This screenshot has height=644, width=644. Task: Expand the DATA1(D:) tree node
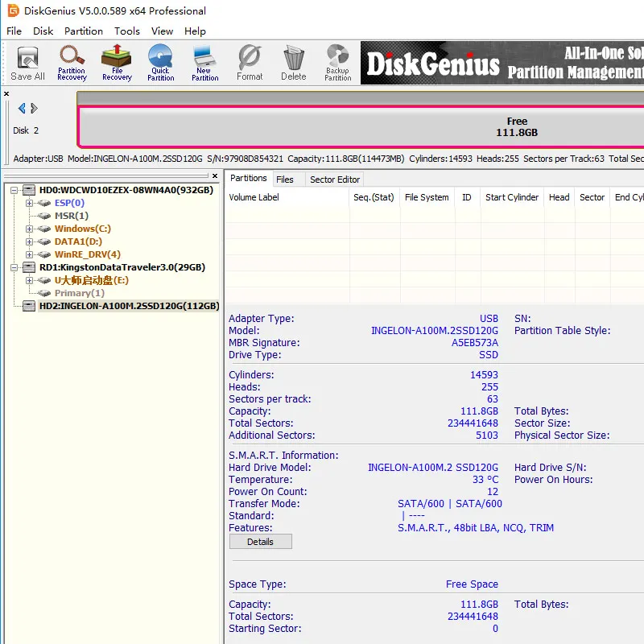tap(29, 242)
